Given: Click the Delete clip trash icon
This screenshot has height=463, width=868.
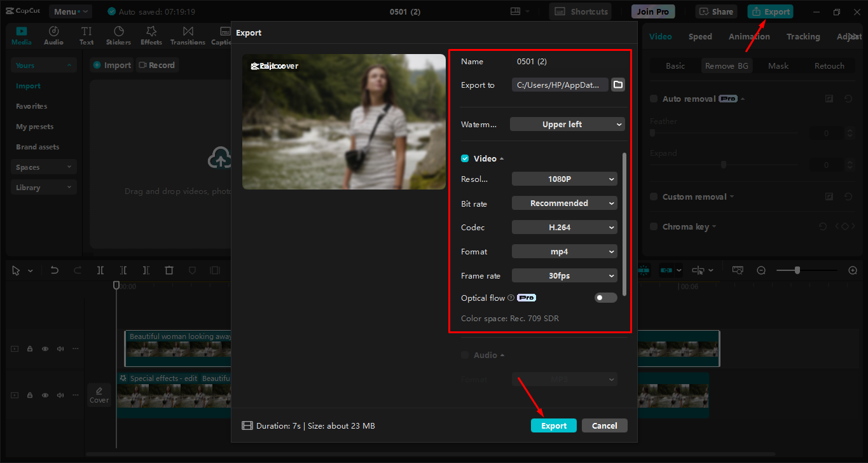Looking at the screenshot, I should [x=169, y=270].
